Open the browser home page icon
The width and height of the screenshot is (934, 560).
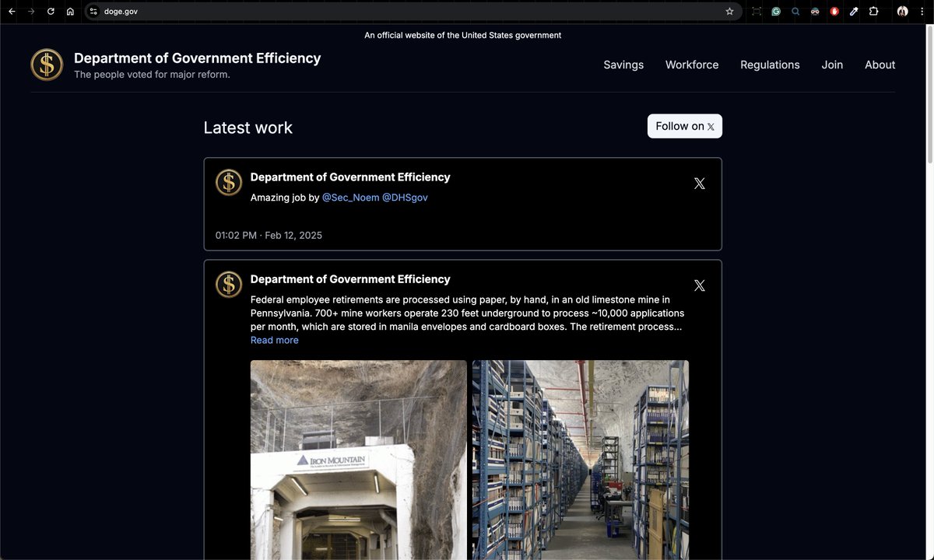click(70, 12)
